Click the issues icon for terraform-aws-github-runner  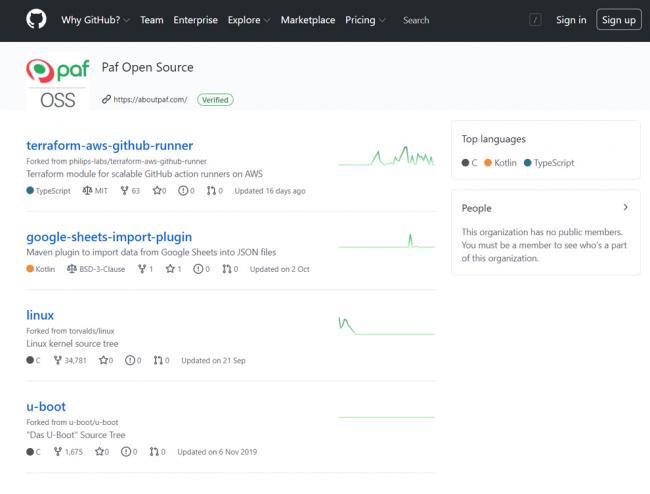[183, 190]
